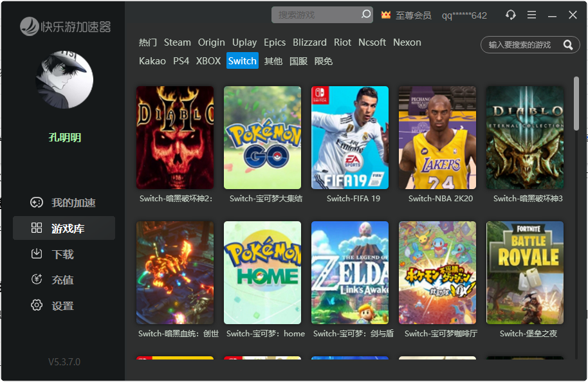This screenshot has height=382, width=588.
Task: Switch to the Nexon category tab
Action: [407, 42]
